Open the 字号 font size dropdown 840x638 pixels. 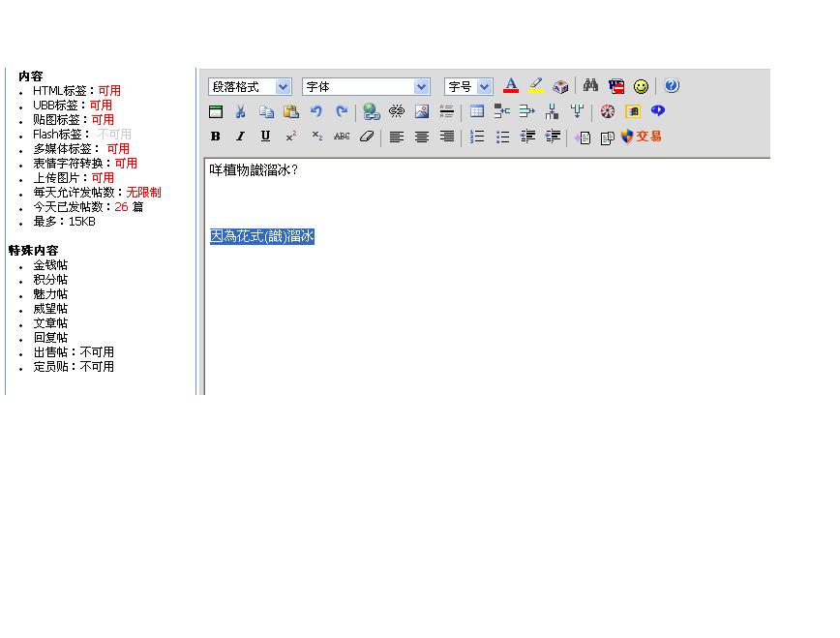tap(468, 87)
